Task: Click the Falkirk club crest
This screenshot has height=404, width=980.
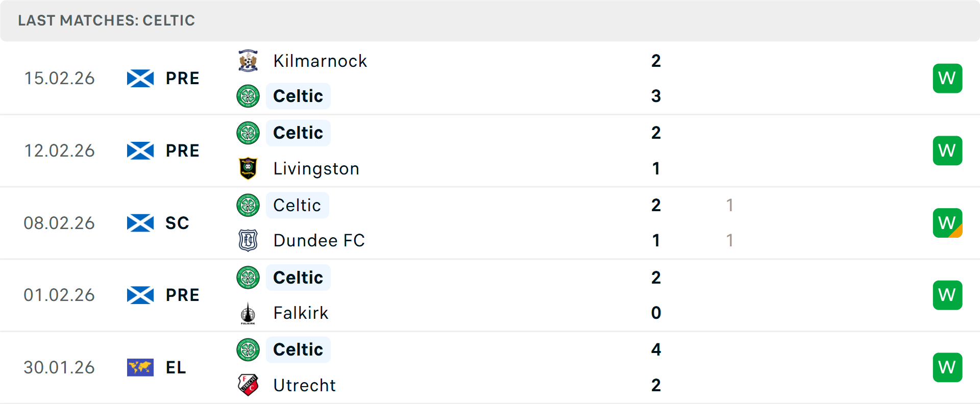Action: [x=248, y=313]
